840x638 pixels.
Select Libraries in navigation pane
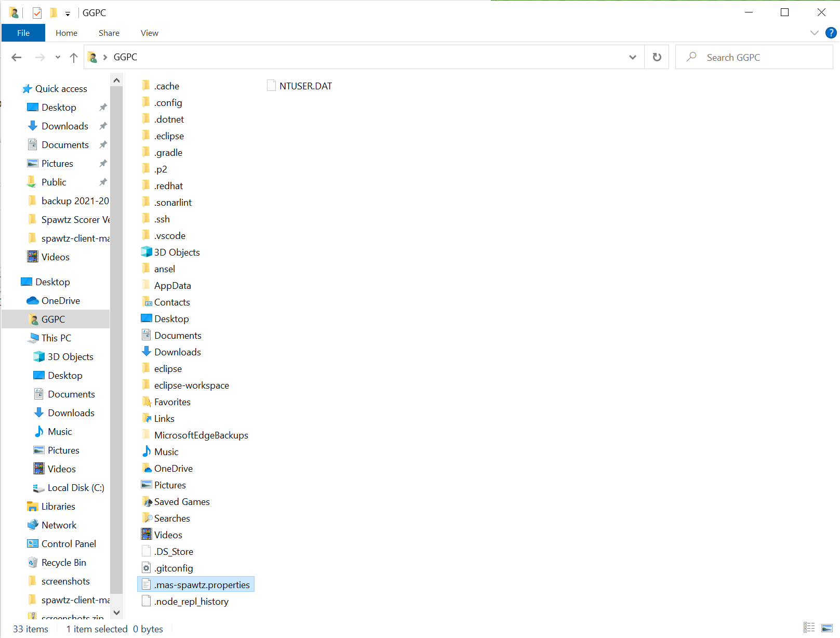(58, 507)
